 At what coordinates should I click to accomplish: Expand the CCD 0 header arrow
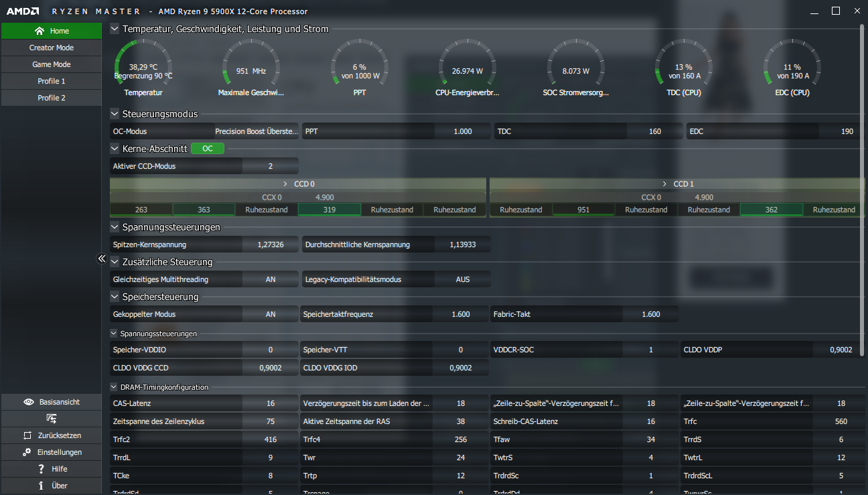[x=286, y=184]
